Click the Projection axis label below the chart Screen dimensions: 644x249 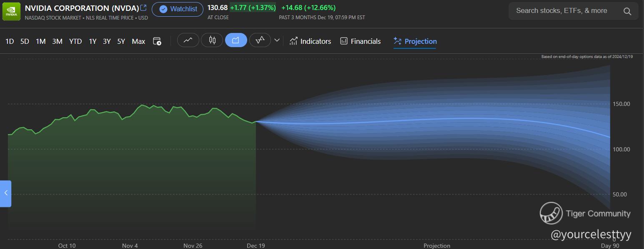point(437,246)
